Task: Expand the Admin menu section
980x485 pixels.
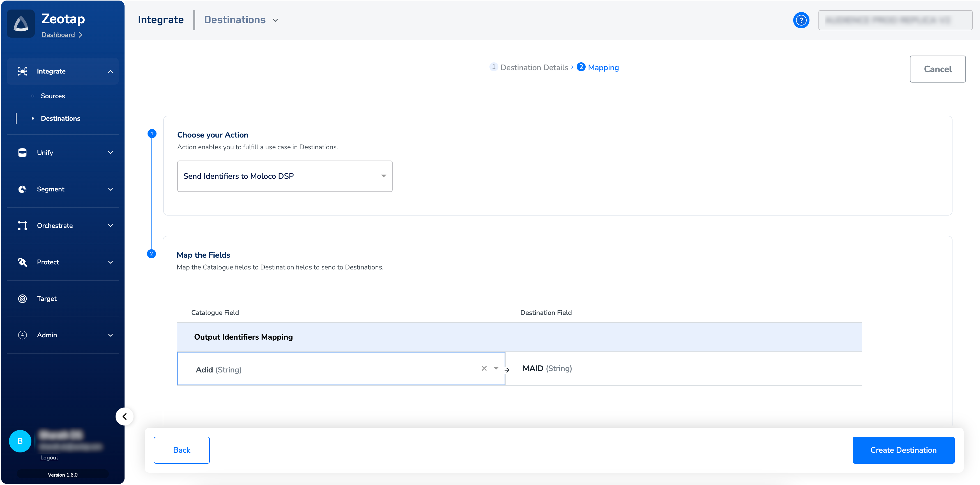Action: 110,335
